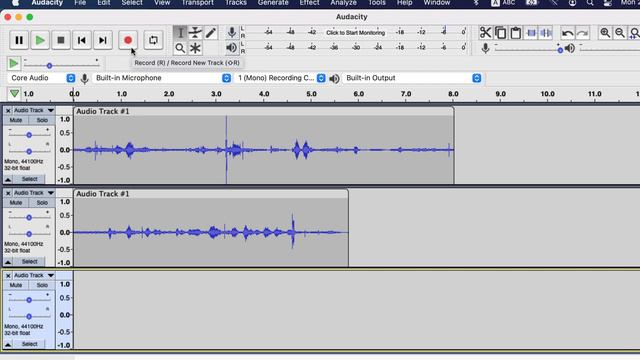The image size is (640, 360).
Task: Open third track's Audio Track menu
Action: [x=34, y=276]
